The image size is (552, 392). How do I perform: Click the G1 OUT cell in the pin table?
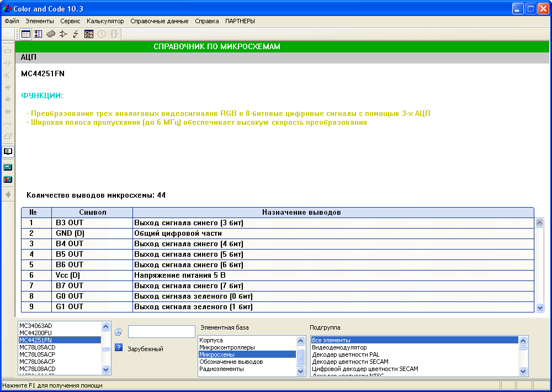92,307
